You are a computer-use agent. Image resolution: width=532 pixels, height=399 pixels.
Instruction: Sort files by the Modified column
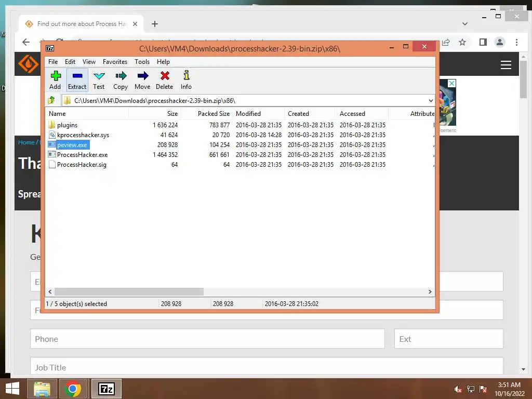pos(259,114)
